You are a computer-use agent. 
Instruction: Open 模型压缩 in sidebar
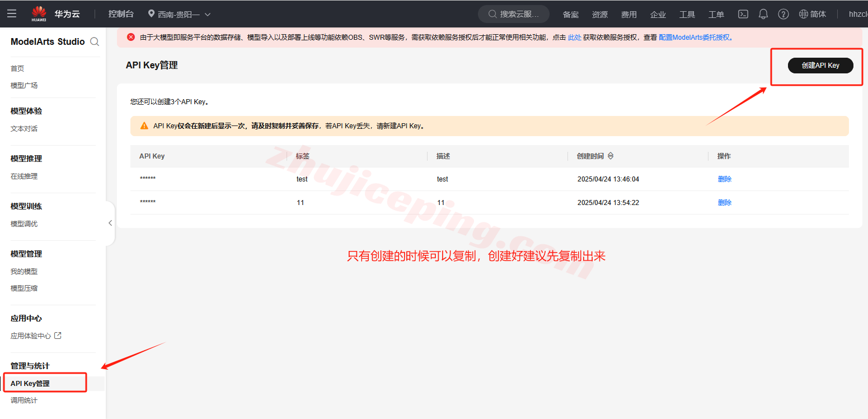point(24,288)
